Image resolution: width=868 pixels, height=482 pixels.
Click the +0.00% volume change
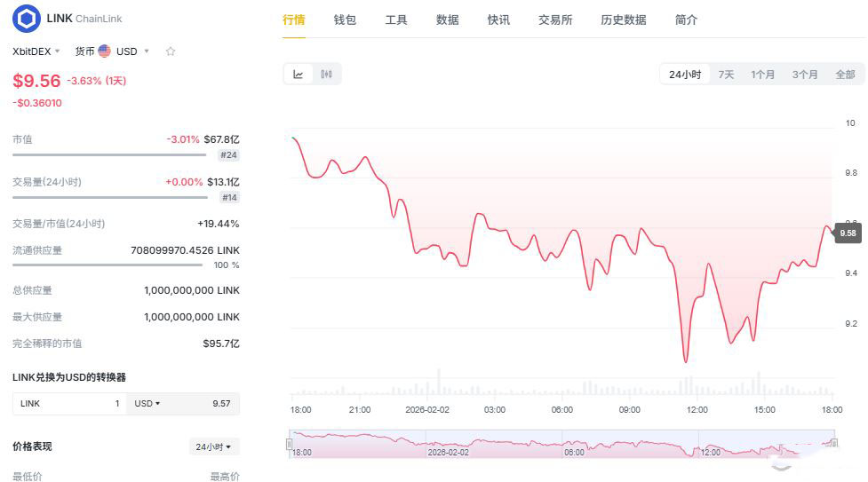click(184, 182)
